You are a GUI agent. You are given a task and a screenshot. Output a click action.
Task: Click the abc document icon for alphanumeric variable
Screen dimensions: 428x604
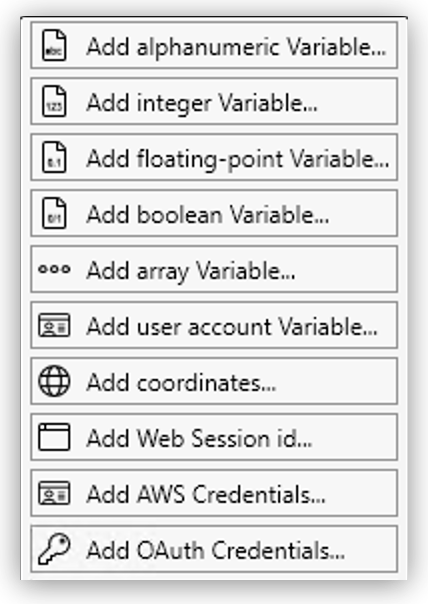[54, 45]
